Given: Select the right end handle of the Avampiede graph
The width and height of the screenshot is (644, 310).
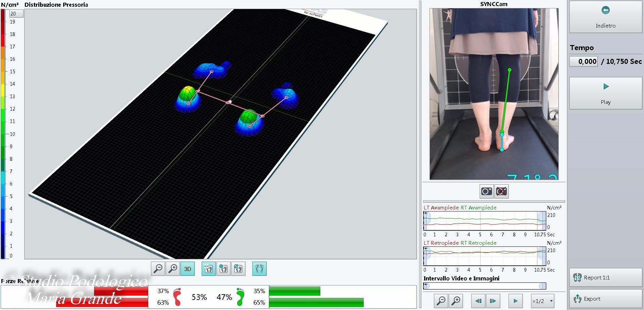Looking at the screenshot, I should click(x=542, y=221).
